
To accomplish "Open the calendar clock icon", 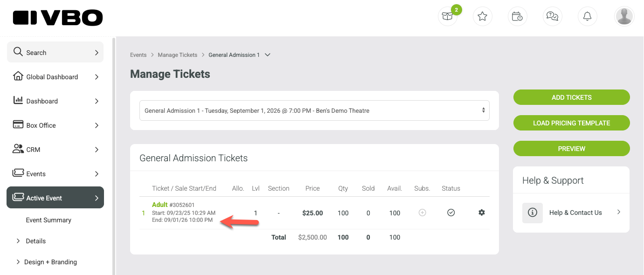I will pos(518,17).
